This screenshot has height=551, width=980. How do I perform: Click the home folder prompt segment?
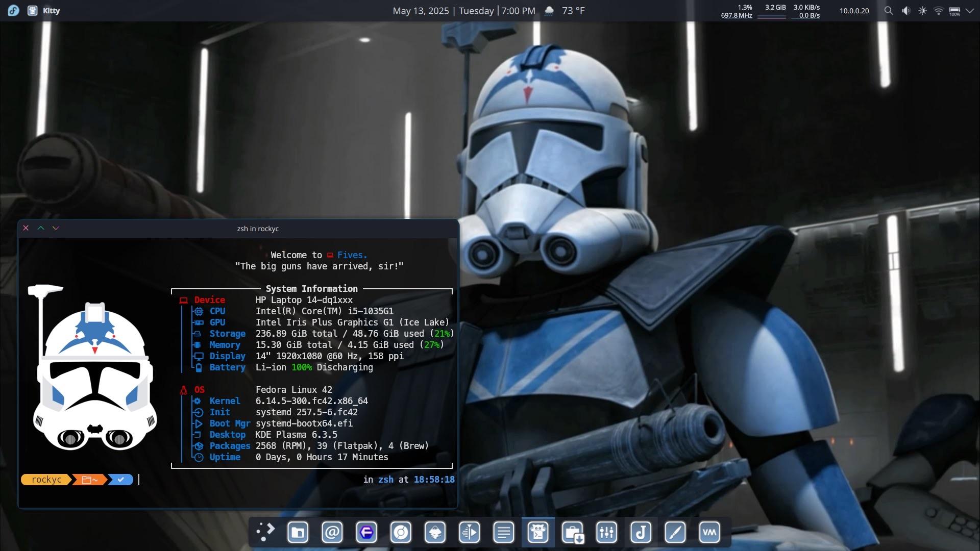(90, 480)
